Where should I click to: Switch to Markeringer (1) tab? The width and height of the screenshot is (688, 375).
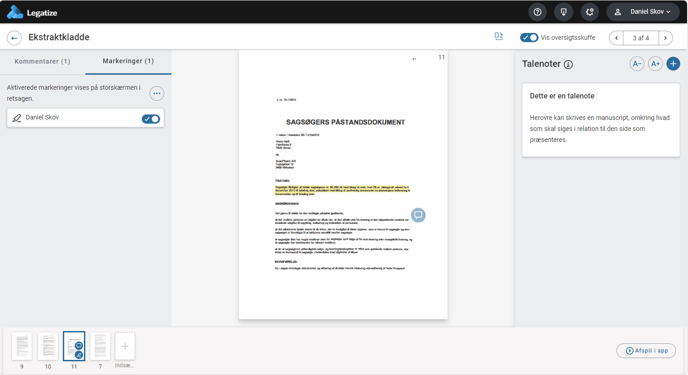click(128, 61)
